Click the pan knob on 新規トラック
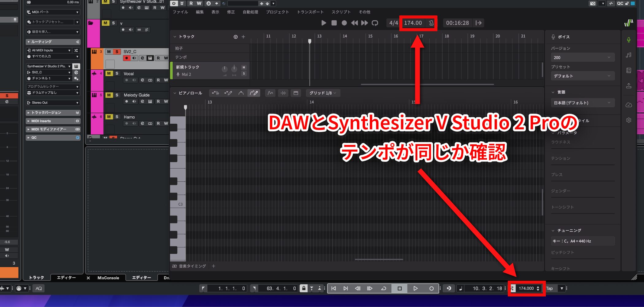This screenshot has height=307, width=644. click(x=234, y=69)
